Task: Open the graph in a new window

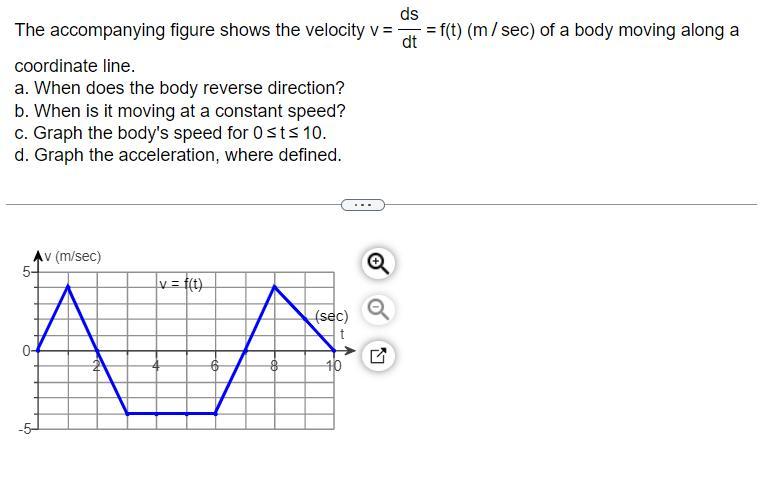Action: tap(379, 355)
